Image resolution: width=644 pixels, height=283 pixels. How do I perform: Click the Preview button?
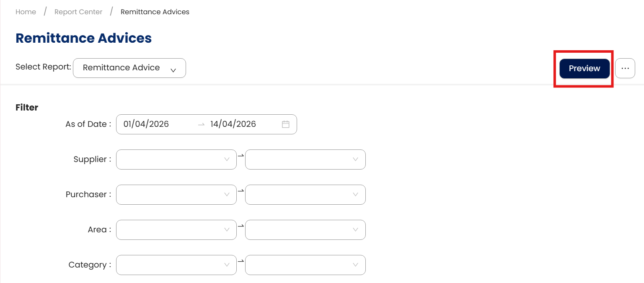[x=585, y=68]
